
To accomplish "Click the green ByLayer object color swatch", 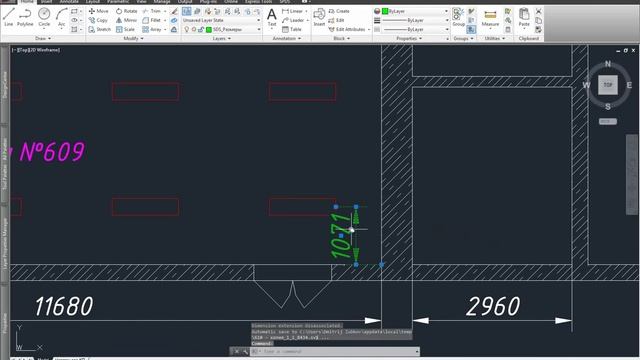I will coord(384,11).
